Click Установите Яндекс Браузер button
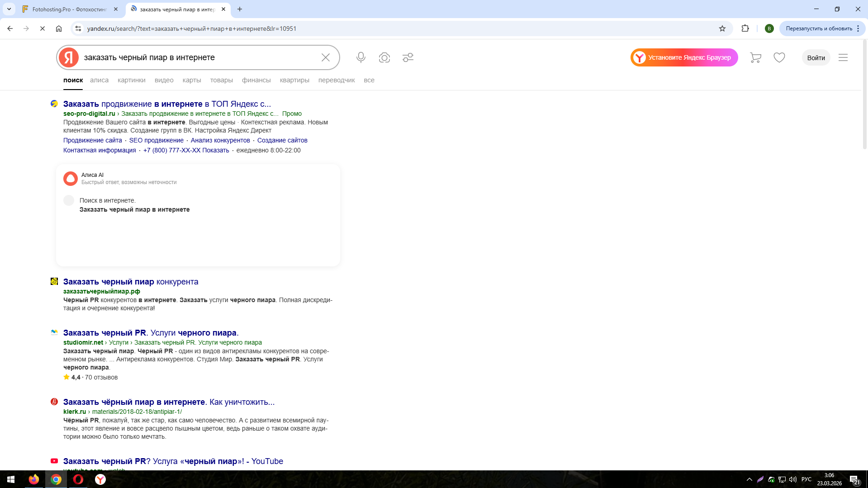The height and width of the screenshot is (488, 868). pos(684,57)
